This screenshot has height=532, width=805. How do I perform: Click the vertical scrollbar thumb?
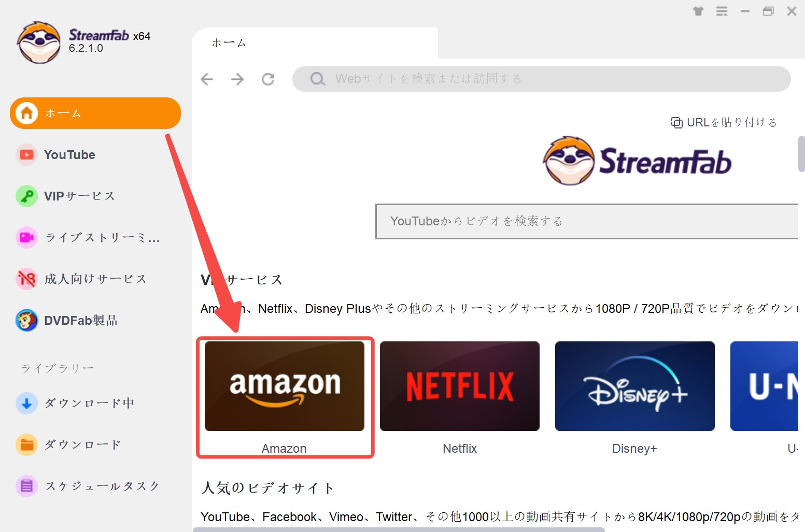point(801,153)
